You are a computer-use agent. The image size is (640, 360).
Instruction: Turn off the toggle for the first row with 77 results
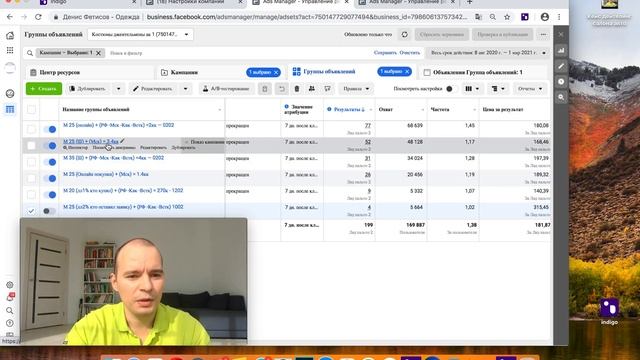tap(49, 129)
